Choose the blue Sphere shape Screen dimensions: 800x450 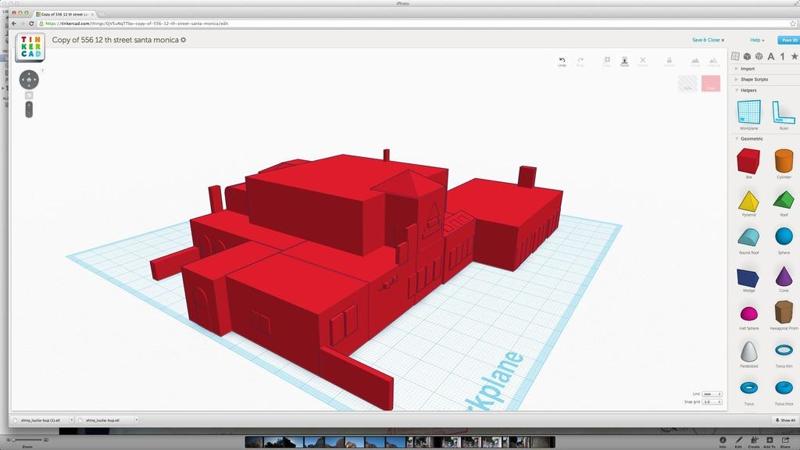(x=783, y=238)
